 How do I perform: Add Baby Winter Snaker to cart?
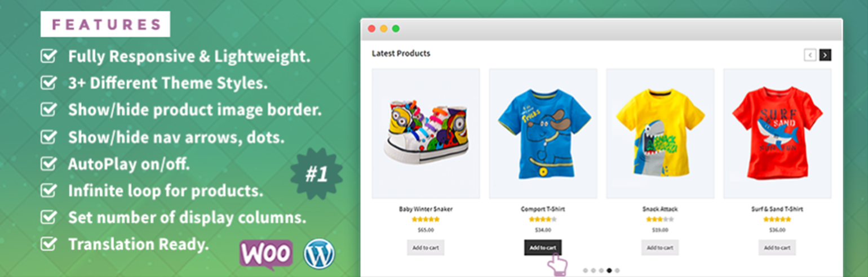[x=426, y=248]
